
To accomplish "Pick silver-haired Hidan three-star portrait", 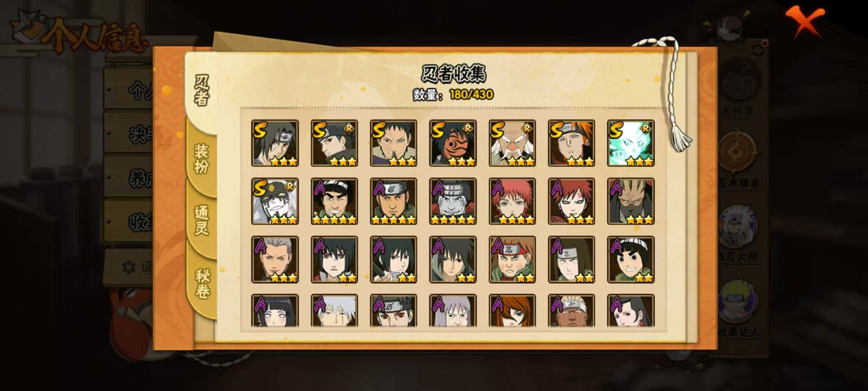I will 275,260.
